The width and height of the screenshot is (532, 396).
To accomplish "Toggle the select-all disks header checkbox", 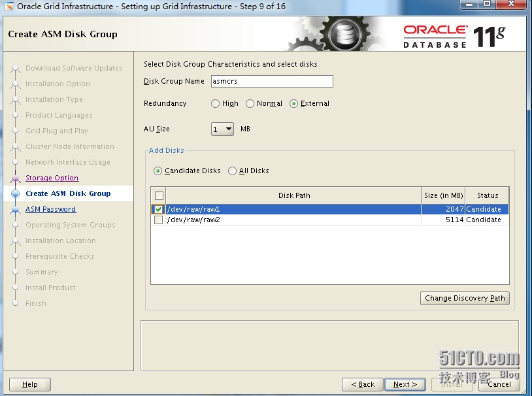I will click(x=159, y=196).
